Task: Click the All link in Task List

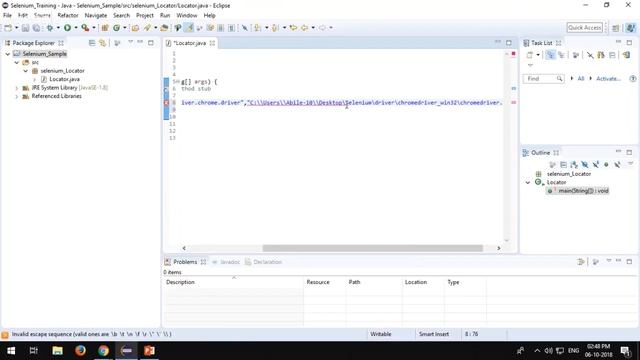Action: pyautogui.click(x=580, y=78)
